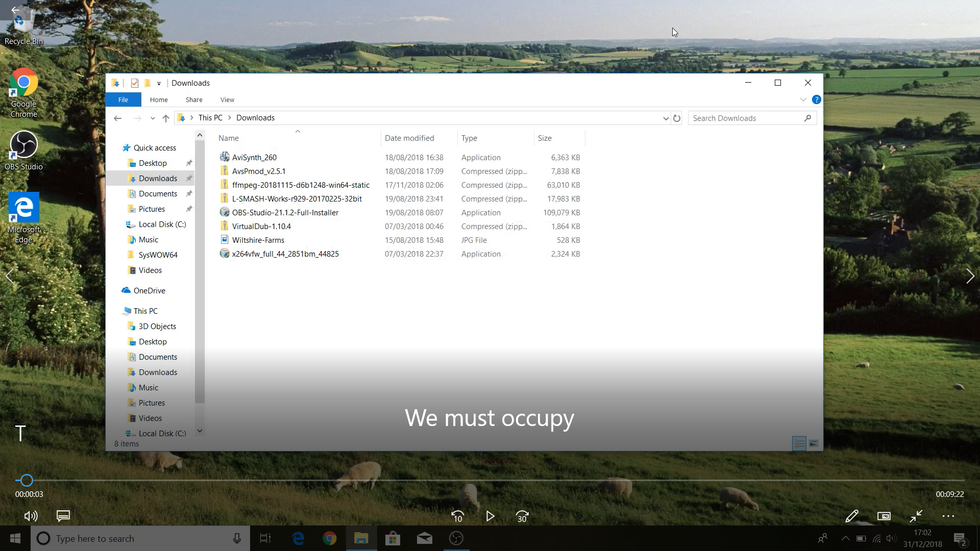This screenshot has width=980, height=551.
Task: Go to previous item arrow
Action: click(x=9, y=276)
